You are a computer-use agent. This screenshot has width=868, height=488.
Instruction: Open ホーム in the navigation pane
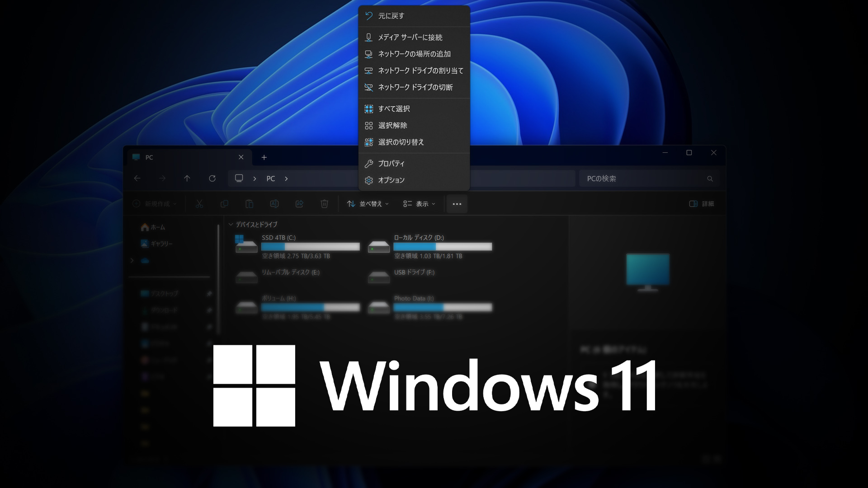coord(153,227)
